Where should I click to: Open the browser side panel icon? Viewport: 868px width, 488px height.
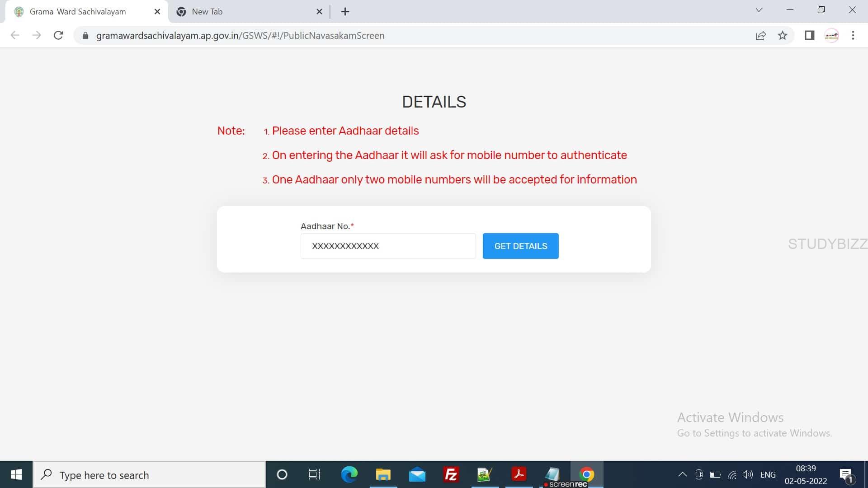[x=809, y=35]
